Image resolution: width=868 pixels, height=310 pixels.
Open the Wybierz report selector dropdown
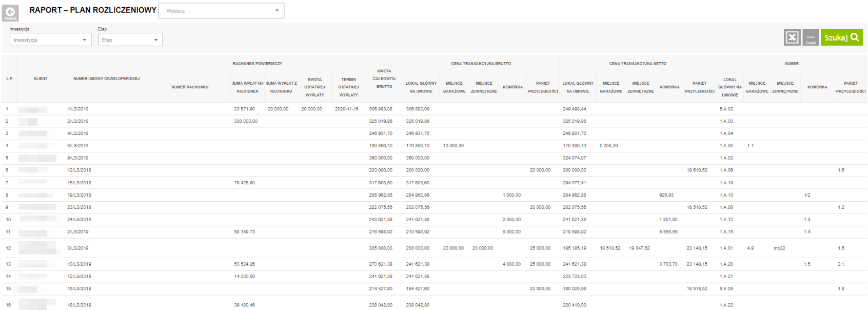[x=221, y=11]
